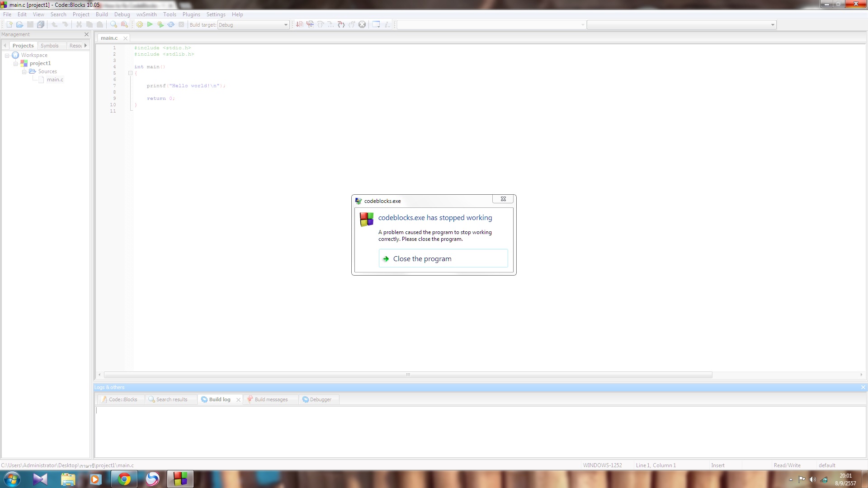The height and width of the screenshot is (488, 868).
Task: Close the Management panel
Action: pyautogui.click(x=86, y=34)
